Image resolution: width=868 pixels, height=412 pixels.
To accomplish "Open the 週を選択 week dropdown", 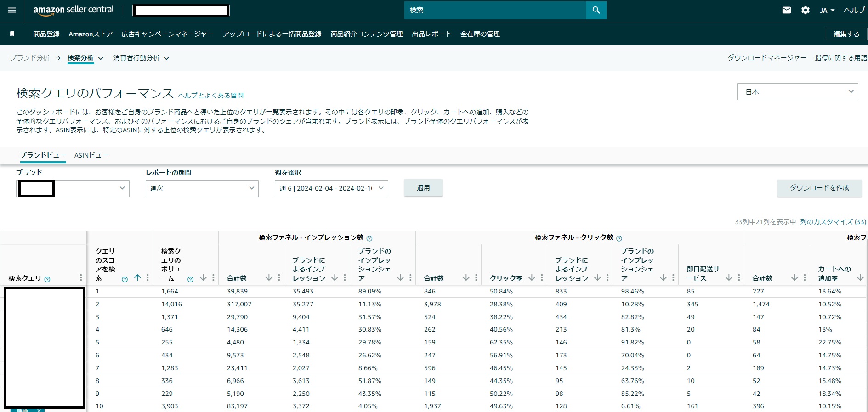I will [331, 188].
